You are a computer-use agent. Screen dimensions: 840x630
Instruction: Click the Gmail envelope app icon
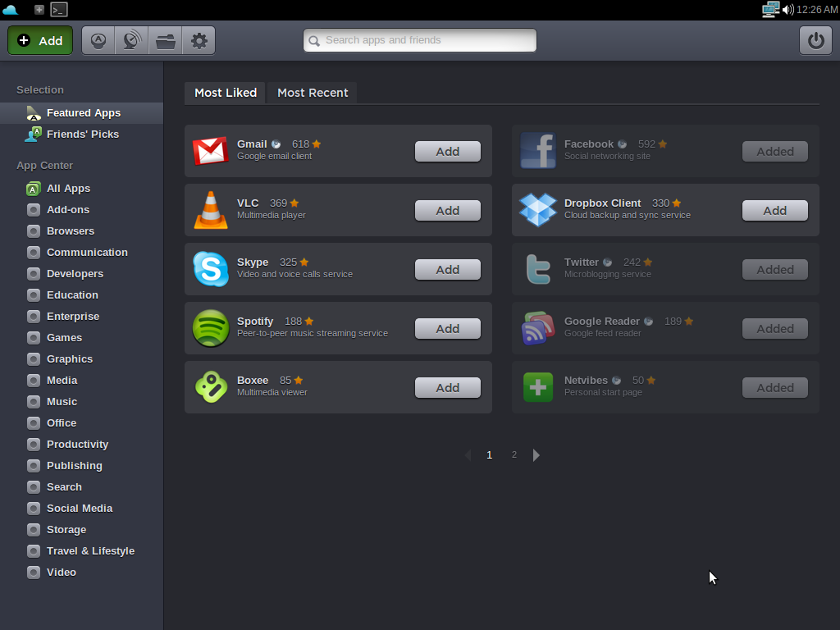pyautogui.click(x=211, y=151)
